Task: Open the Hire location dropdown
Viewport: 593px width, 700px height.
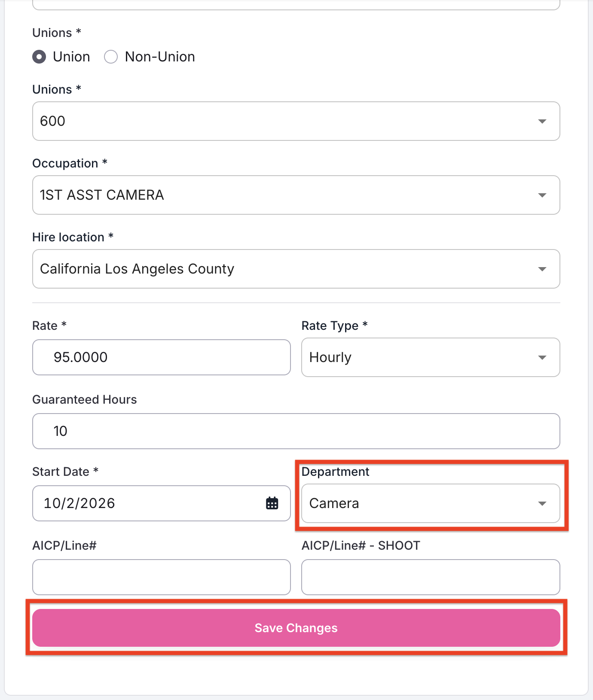Action: click(x=296, y=269)
